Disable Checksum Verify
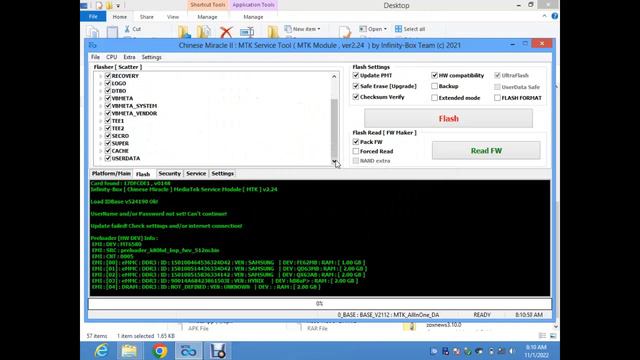 tap(356, 97)
